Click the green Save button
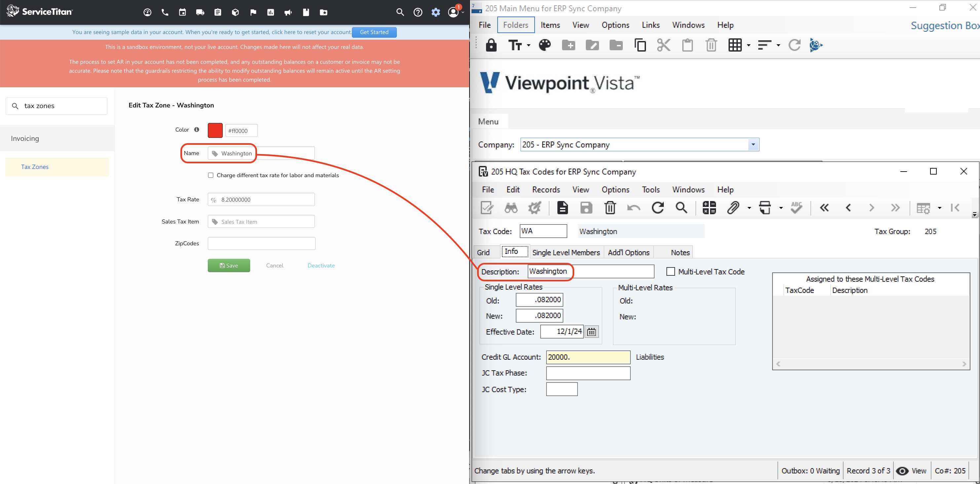This screenshot has height=484, width=980. click(229, 266)
